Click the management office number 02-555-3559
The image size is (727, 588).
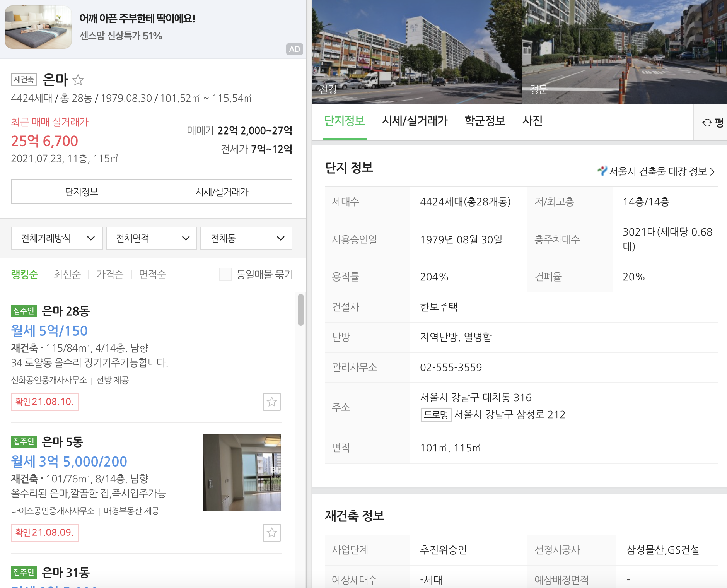451,367
